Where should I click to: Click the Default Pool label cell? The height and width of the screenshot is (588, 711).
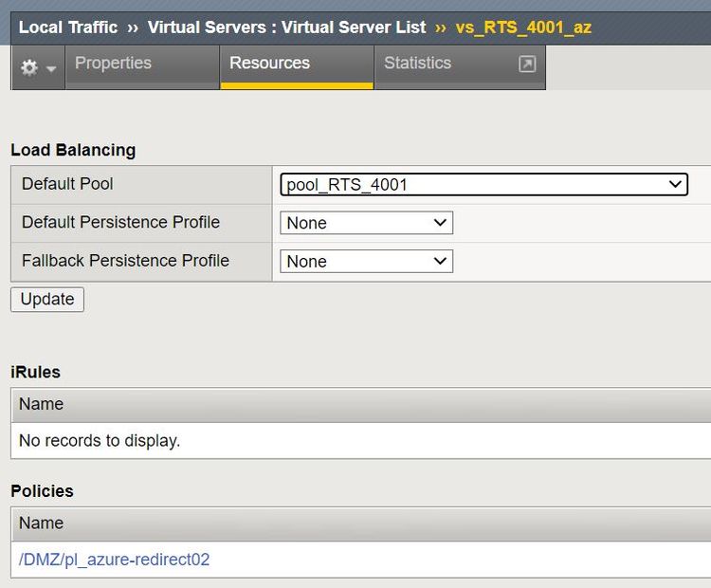coord(67,184)
